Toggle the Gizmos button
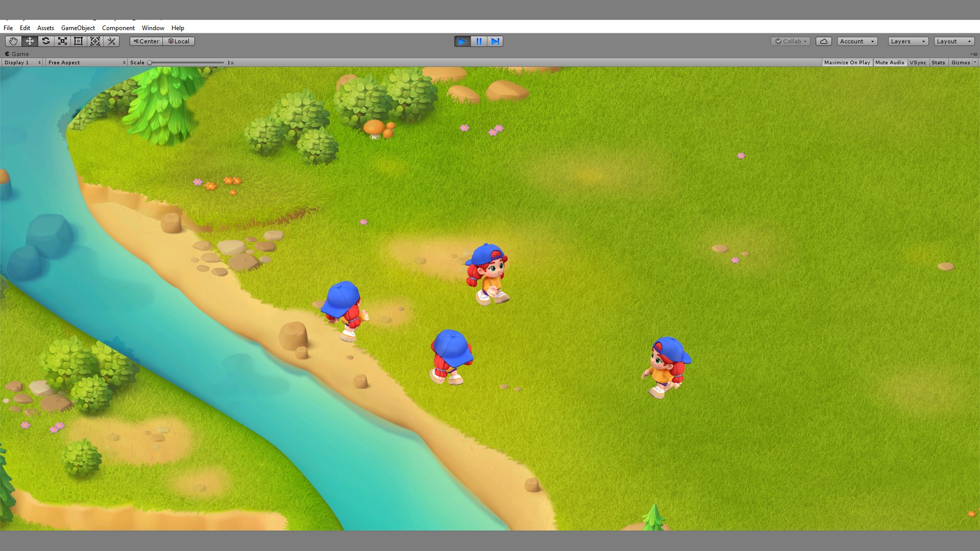 pyautogui.click(x=960, y=63)
